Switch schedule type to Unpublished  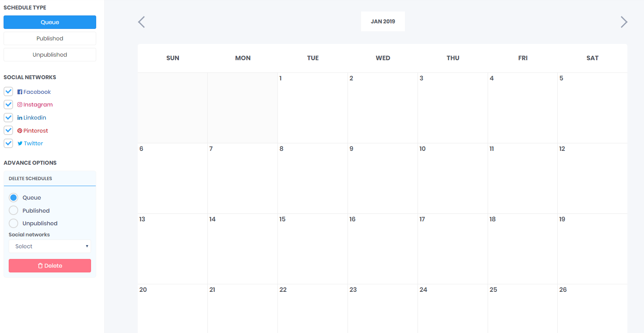click(50, 55)
